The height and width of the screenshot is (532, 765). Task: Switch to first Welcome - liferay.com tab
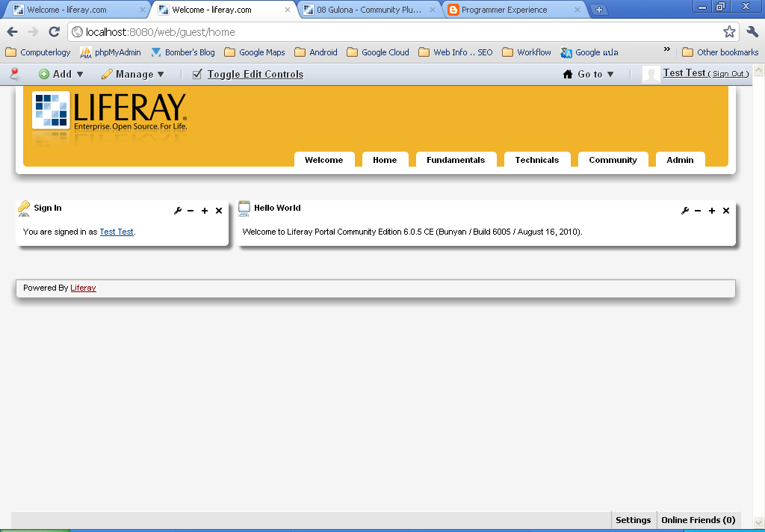tap(78, 10)
